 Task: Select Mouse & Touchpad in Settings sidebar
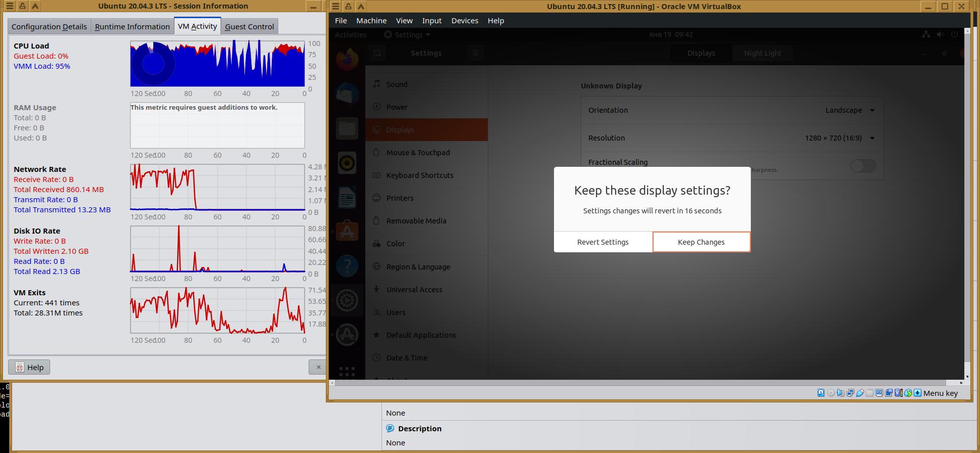pyautogui.click(x=427, y=153)
